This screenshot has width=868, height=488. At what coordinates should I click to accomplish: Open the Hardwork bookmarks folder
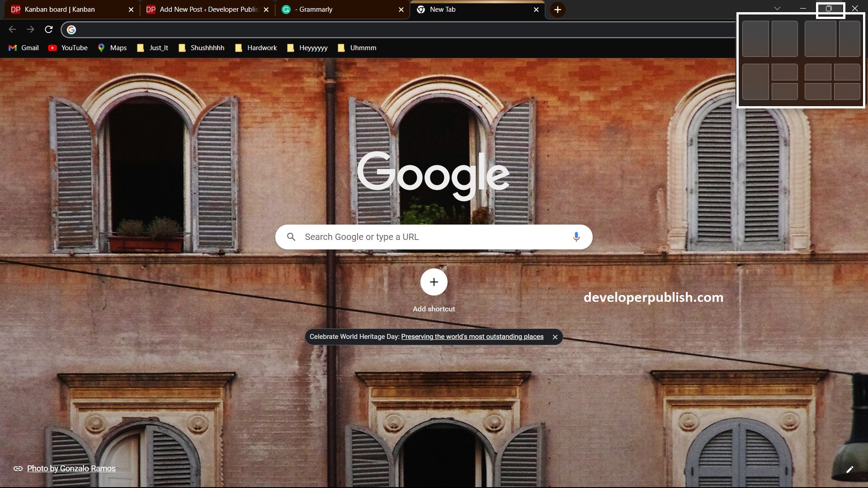256,48
